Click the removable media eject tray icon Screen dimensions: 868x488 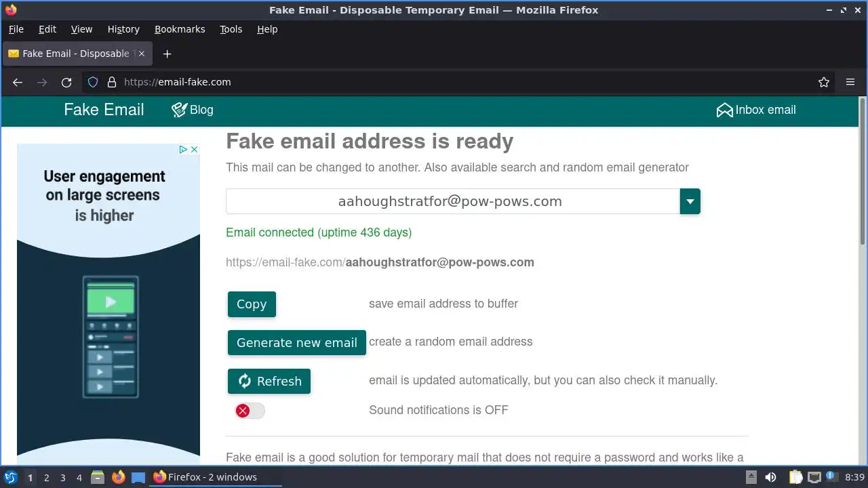(751, 477)
